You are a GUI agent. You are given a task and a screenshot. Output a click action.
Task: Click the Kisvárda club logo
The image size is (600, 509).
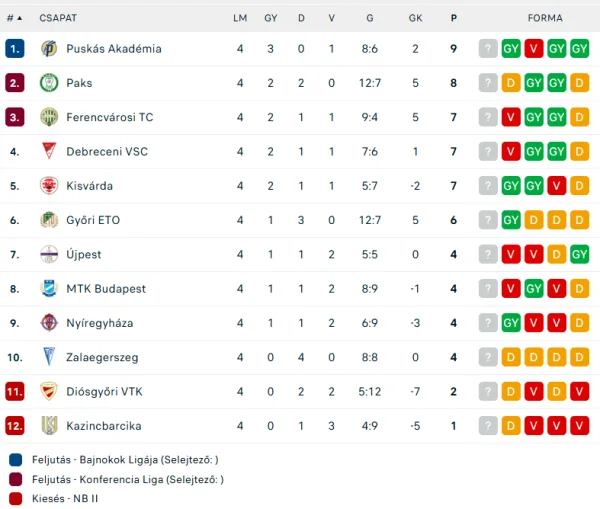pyautogui.click(x=48, y=186)
